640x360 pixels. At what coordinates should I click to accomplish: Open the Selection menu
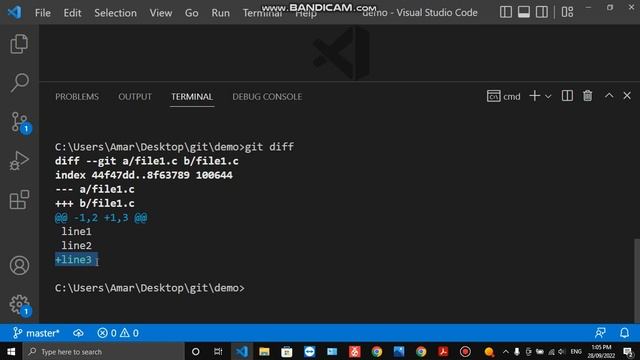tap(116, 13)
